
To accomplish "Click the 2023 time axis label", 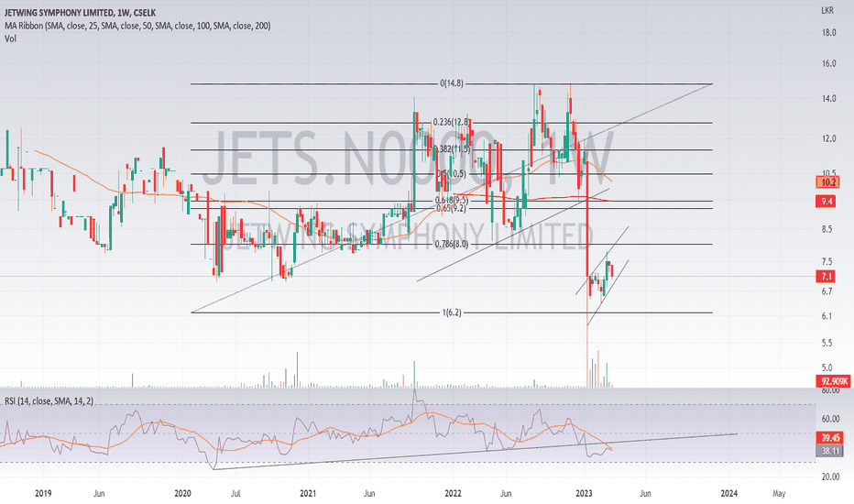I will point(584,494).
